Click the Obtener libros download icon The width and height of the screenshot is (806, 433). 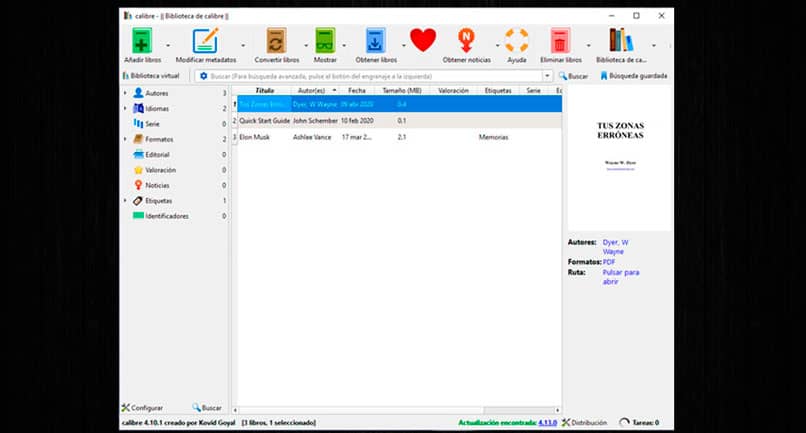point(375,41)
